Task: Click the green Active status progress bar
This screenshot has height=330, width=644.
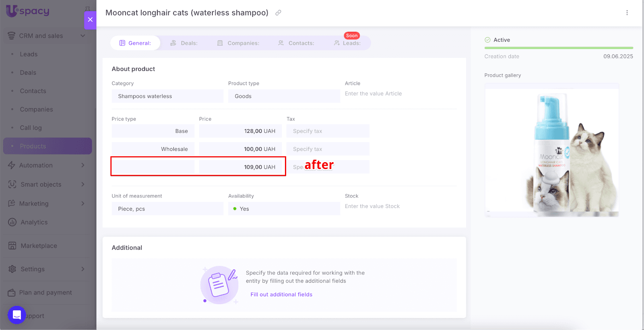Action: (558, 48)
